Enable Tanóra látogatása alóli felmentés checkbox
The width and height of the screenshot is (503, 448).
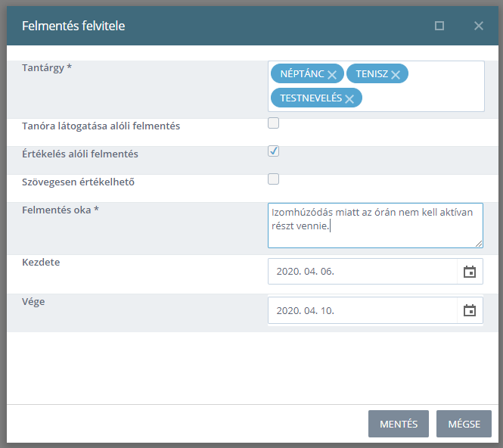click(273, 123)
